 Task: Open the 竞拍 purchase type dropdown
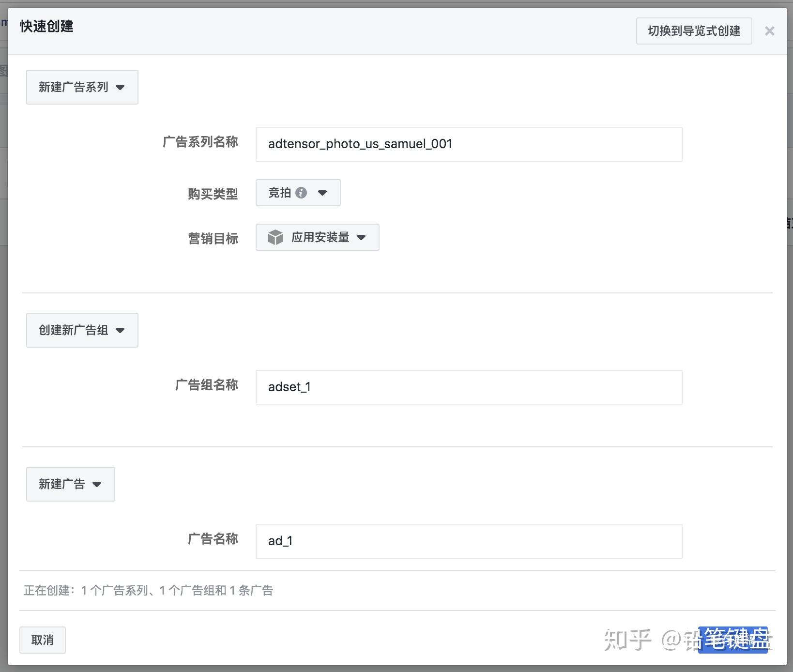[298, 193]
